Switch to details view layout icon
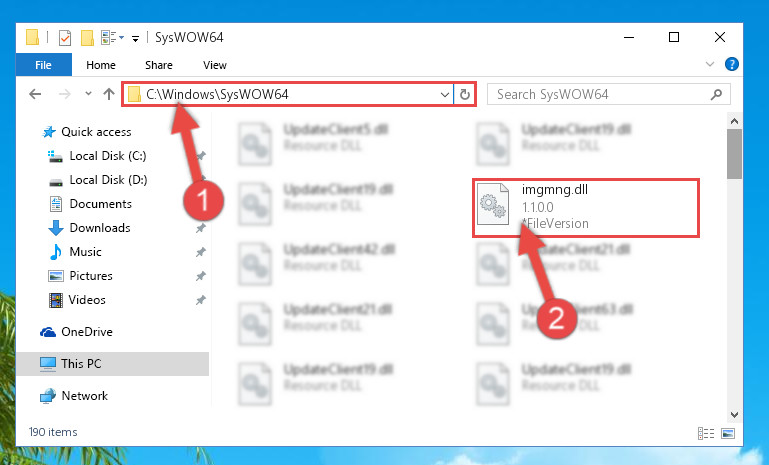This screenshot has height=465, width=769. pyautogui.click(x=706, y=433)
